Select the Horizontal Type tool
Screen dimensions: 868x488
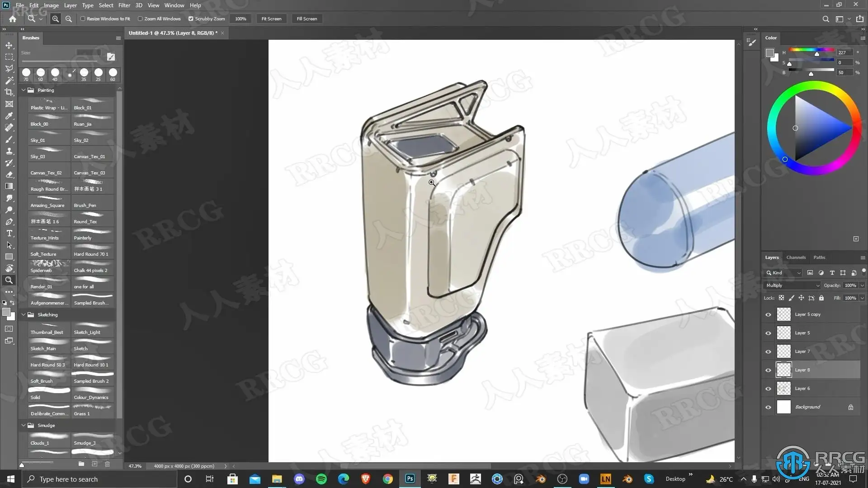point(9,233)
